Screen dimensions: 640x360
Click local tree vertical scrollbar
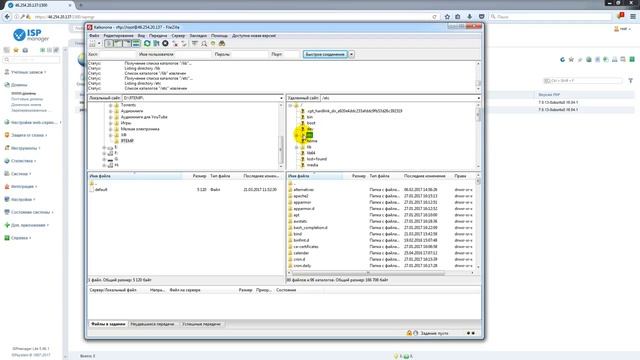coord(281,135)
